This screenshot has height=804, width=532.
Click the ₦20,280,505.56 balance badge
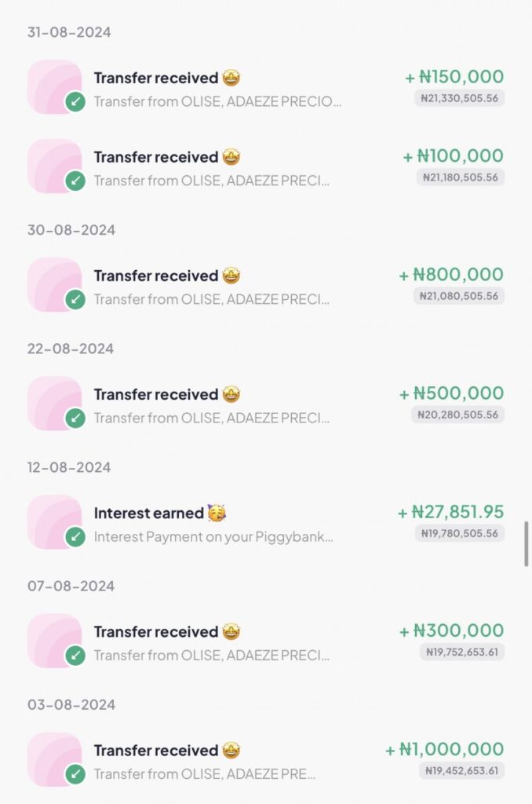459,415
